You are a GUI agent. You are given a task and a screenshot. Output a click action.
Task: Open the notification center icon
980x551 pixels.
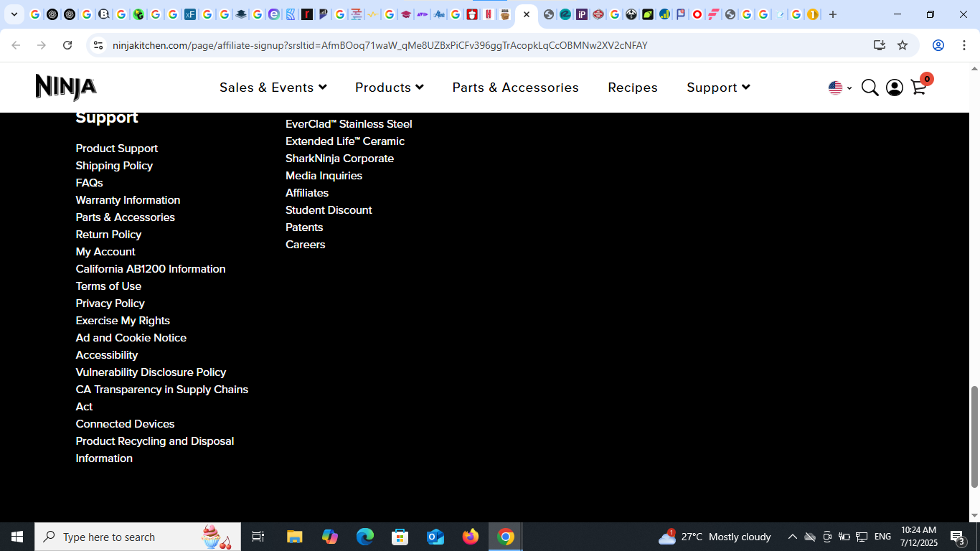click(957, 537)
